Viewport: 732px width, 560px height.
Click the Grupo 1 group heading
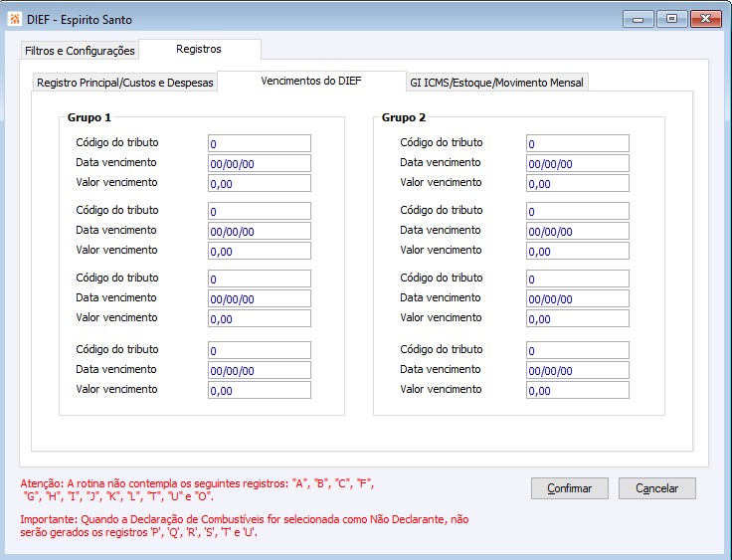click(x=90, y=117)
